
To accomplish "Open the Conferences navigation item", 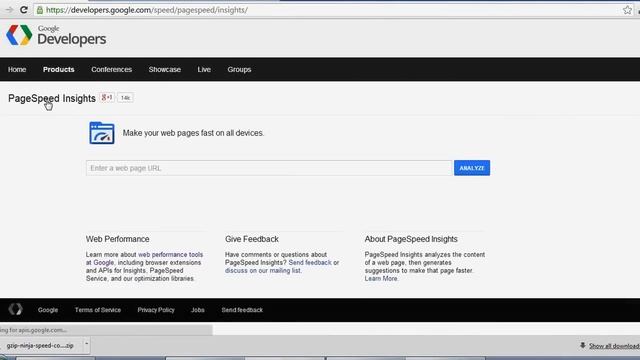I will [x=111, y=69].
